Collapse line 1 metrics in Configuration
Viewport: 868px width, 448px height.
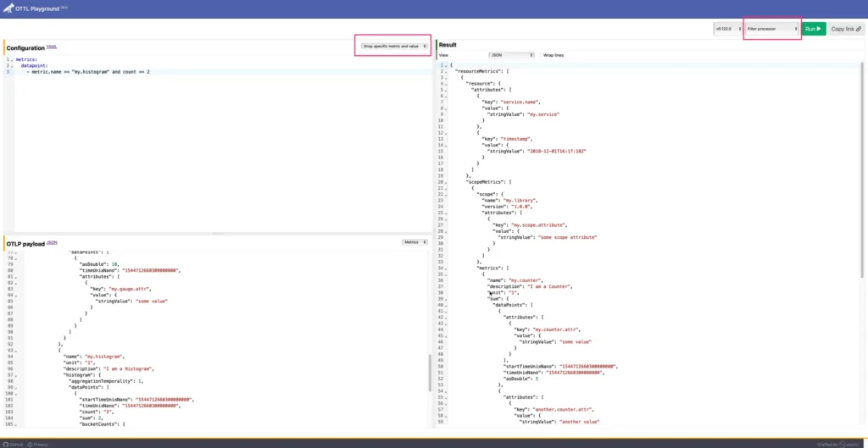coord(12,60)
